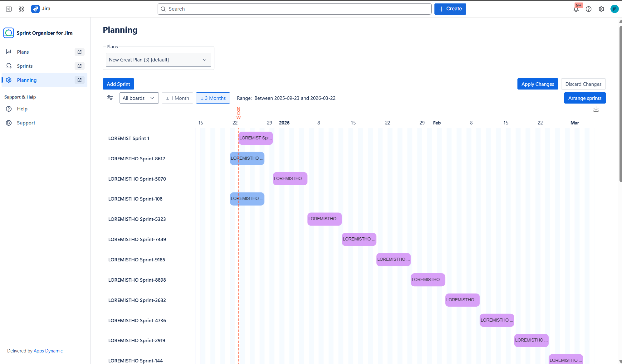Expand the Plans dropdown New Great Plan
The height and width of the screenshot is (364, 622).
158,60
